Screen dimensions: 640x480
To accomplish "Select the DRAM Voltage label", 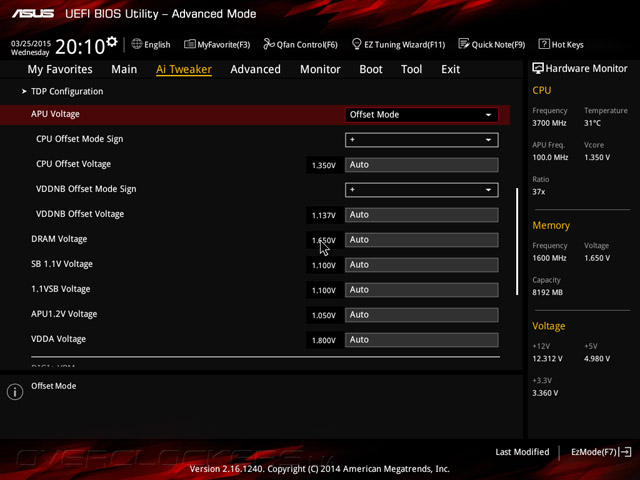I will point(59,239).
